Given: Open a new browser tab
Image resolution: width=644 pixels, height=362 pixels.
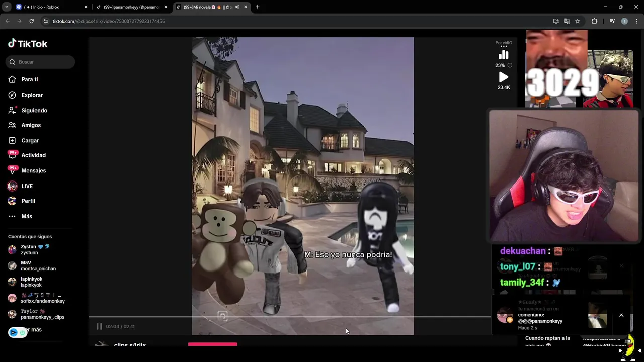Looking at the screenshot, I should 258,7.
